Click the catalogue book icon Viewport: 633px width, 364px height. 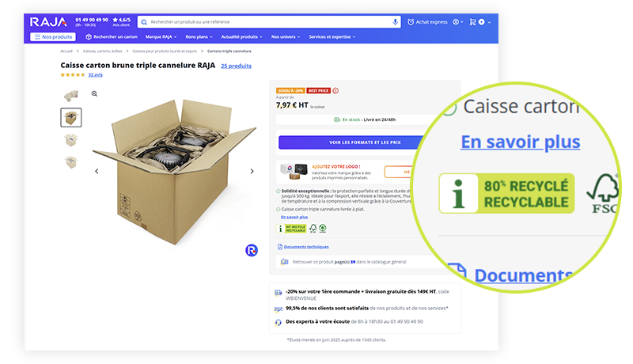pyautogui.click(x=284, y=262)
